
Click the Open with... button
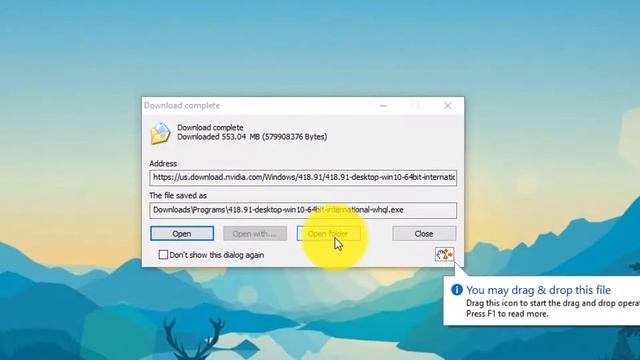(x=255, y=234)
